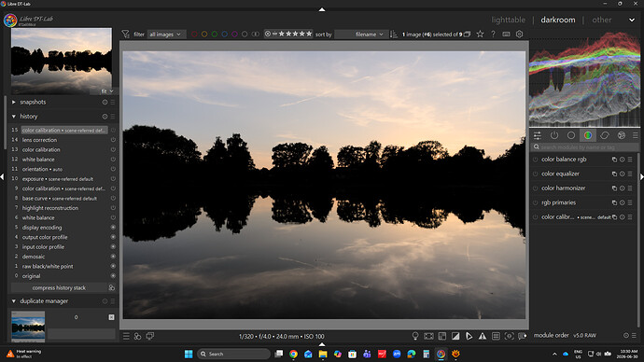The image size is (644, 362).
Task: Toggle softproofing icon in bottom toolbar
Action: pyautogui.click(x=469, y=336)
